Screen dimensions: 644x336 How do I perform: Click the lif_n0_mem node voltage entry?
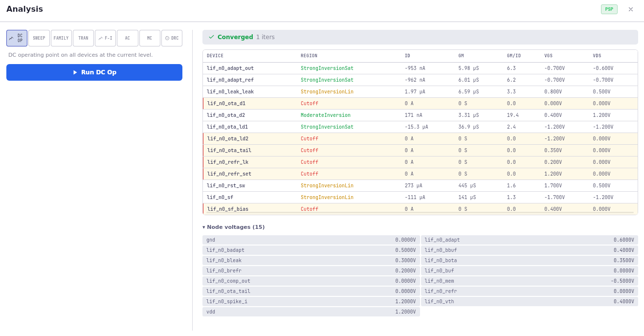coord(529,281)
